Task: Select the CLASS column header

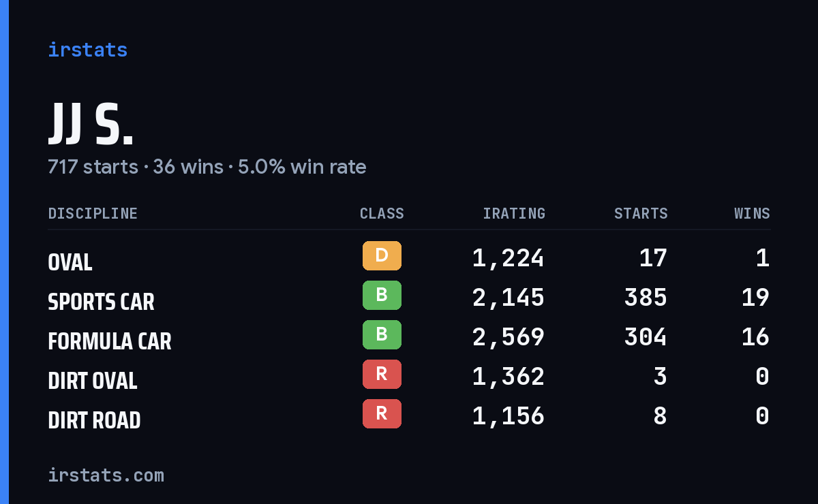Action: 382,214
